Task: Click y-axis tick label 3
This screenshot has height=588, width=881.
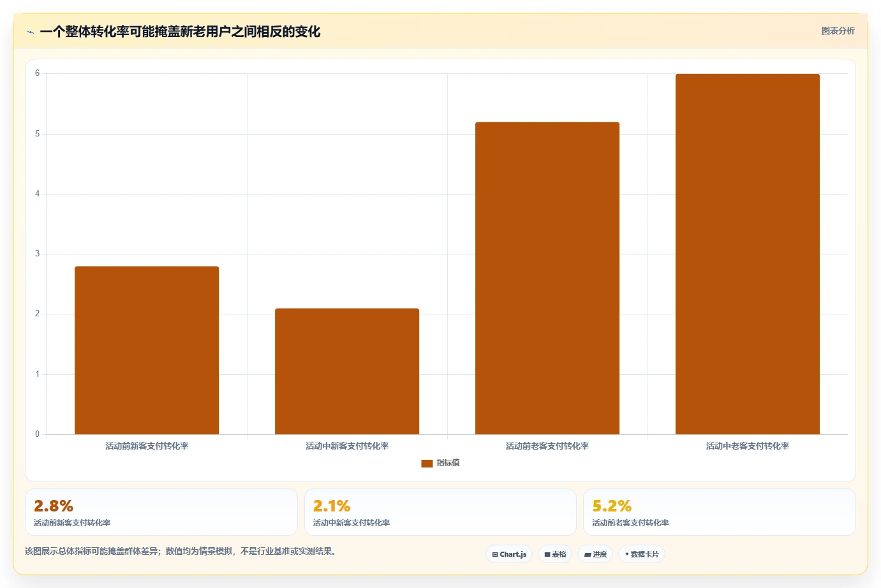Action: click(x=37, y=254)
